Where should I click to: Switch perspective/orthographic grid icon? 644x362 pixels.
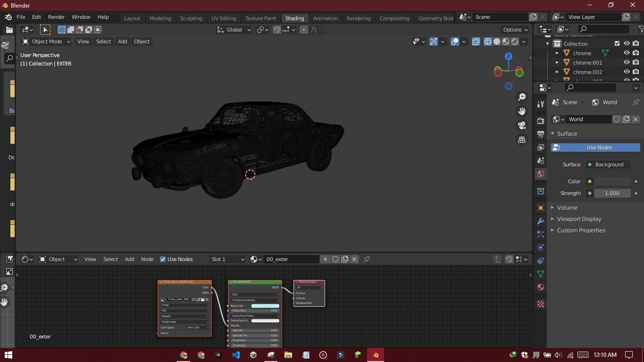tap(522, 140)
